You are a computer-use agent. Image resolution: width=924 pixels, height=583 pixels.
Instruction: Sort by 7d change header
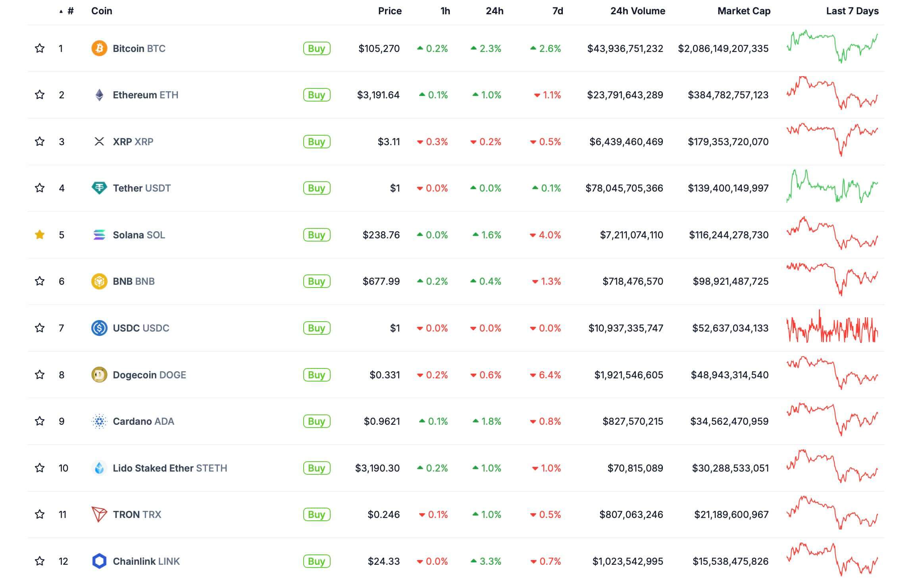point(558,11)
